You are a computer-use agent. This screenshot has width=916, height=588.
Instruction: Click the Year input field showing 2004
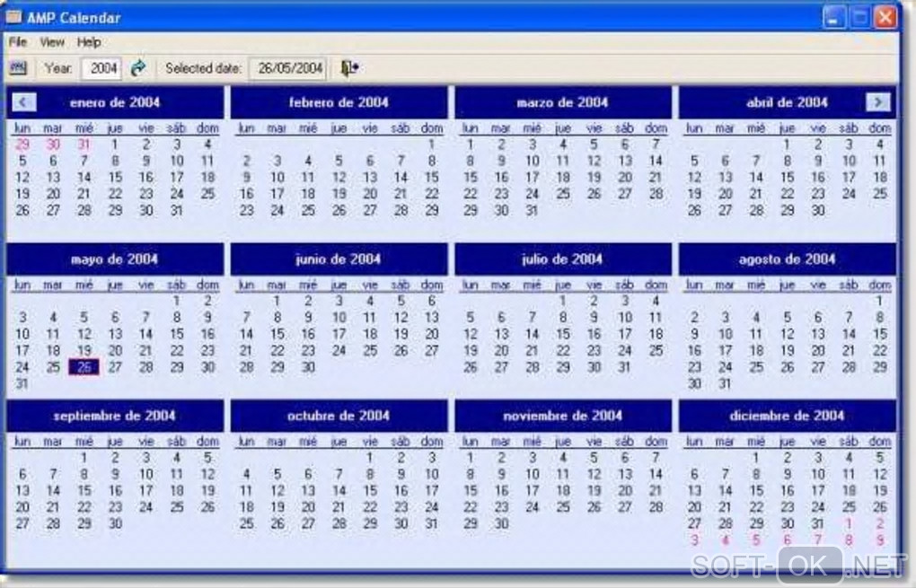pos(101,68)
